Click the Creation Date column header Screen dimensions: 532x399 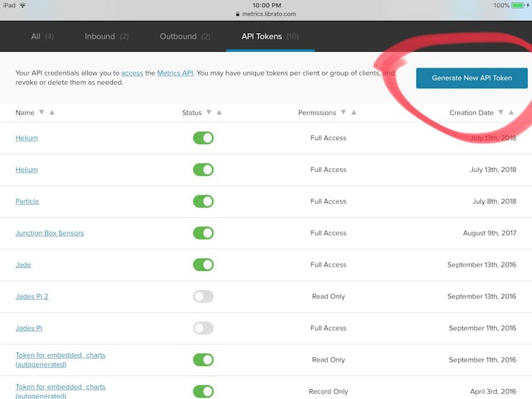472,113
